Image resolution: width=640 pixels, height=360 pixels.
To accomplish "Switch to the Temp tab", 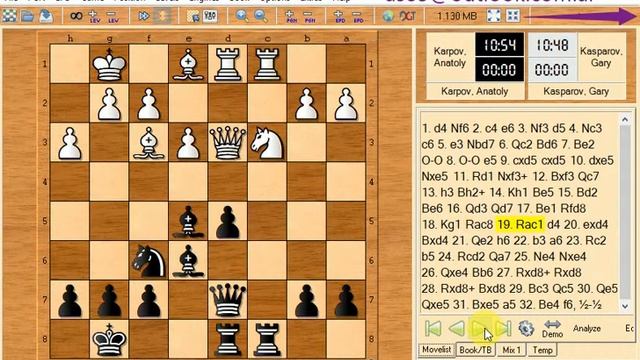I will 542,350.
